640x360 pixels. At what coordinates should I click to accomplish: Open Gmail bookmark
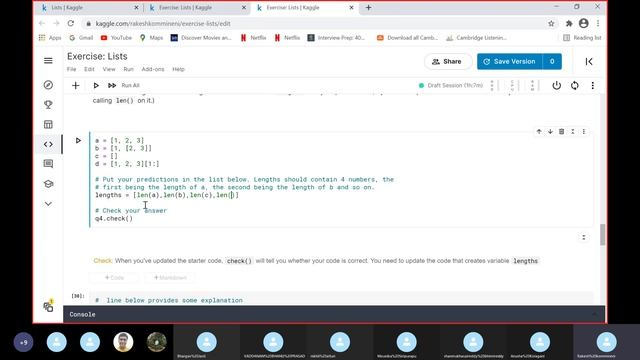(81, 38)
